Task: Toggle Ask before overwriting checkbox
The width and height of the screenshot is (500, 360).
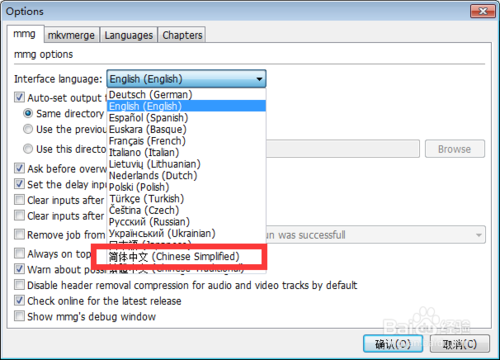Action: click(x=19, y=168)
